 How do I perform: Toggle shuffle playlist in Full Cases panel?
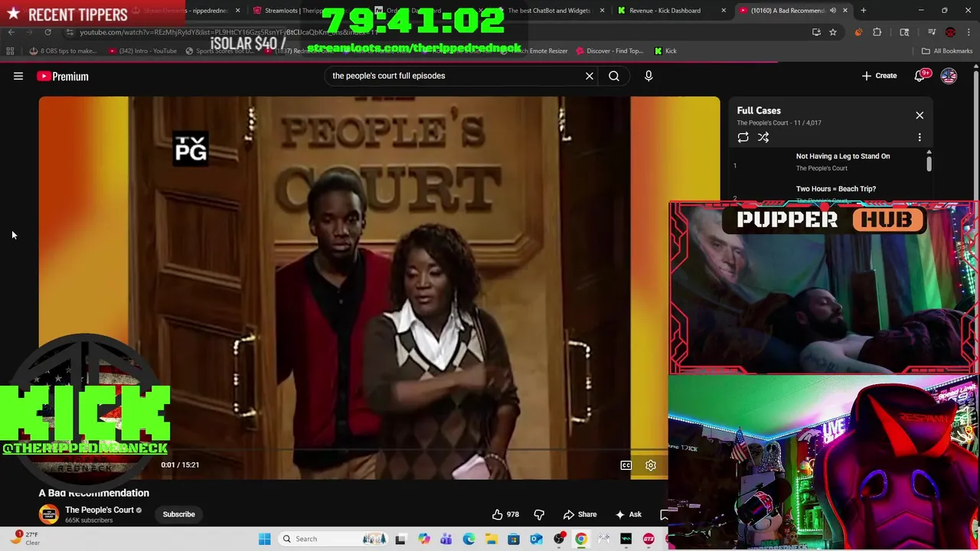click(x=763, y=138)
